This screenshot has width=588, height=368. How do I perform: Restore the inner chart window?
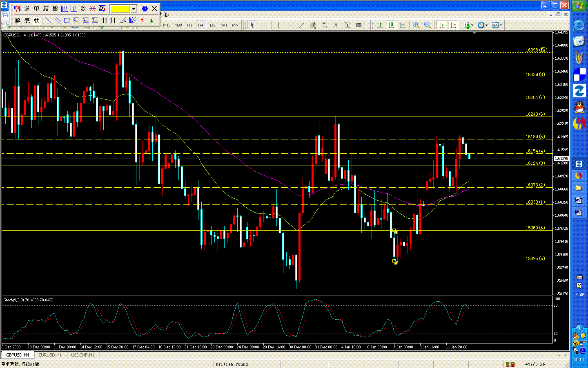(x=558, y=14)
